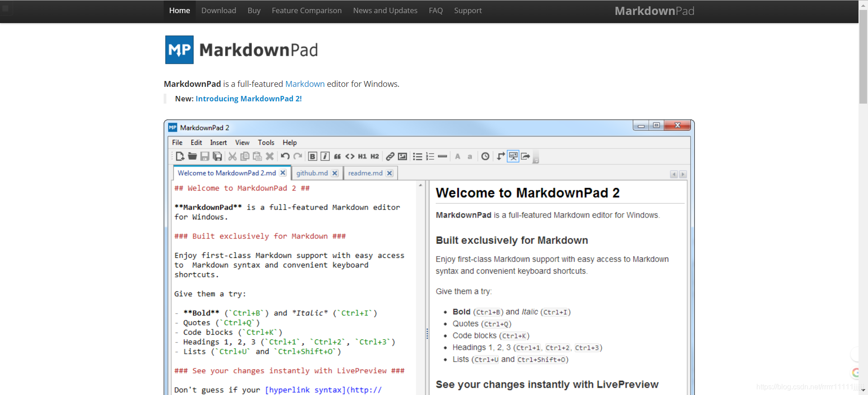Insert code with the angle brackets icon

coord(350,157)
